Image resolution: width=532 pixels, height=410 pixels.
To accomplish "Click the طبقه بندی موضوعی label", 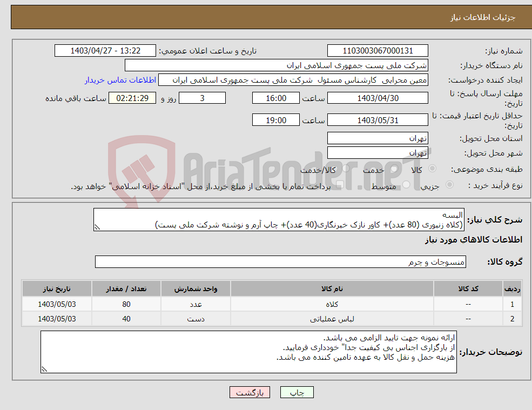I will click(x=487, y=169).
